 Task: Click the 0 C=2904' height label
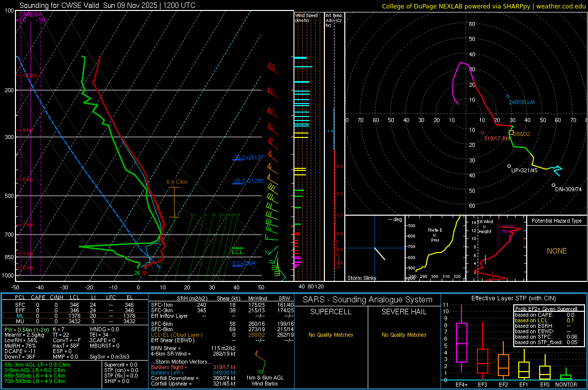click(x=244, y=263)
